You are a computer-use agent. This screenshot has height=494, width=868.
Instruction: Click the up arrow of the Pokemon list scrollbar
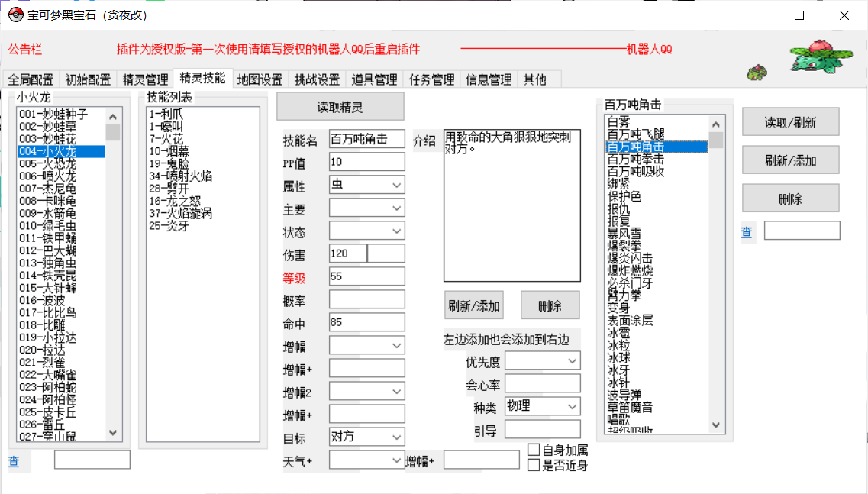(113, 117)
